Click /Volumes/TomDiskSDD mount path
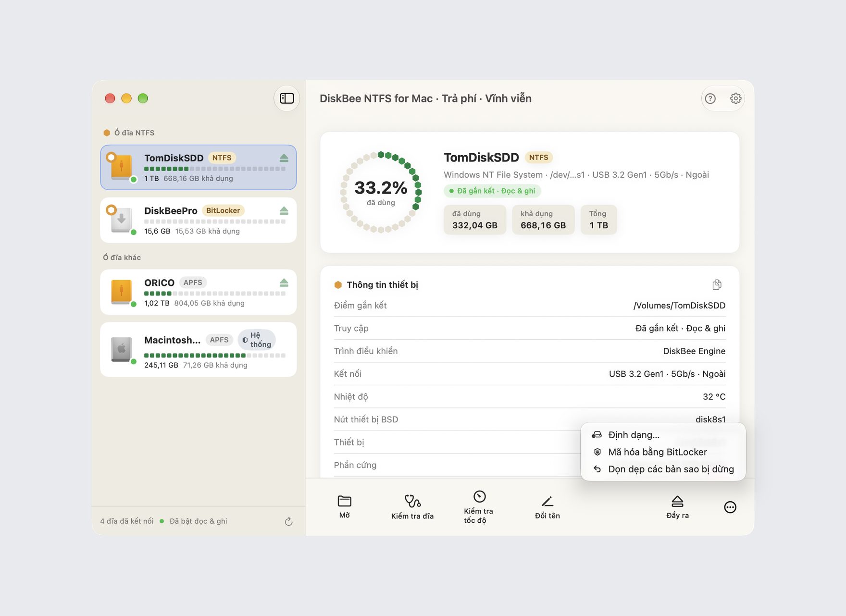This screenshot has width=846, height=616. click(x=679, y=306)
